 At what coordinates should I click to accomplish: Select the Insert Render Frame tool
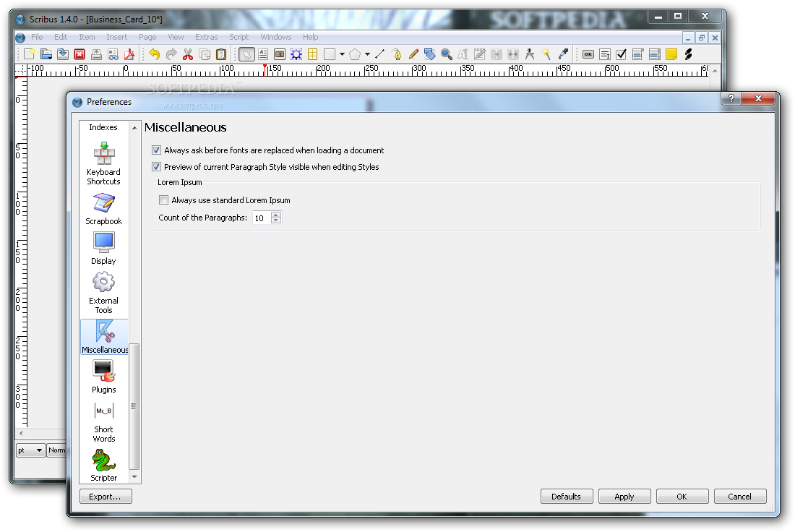(x=296, y=54)
